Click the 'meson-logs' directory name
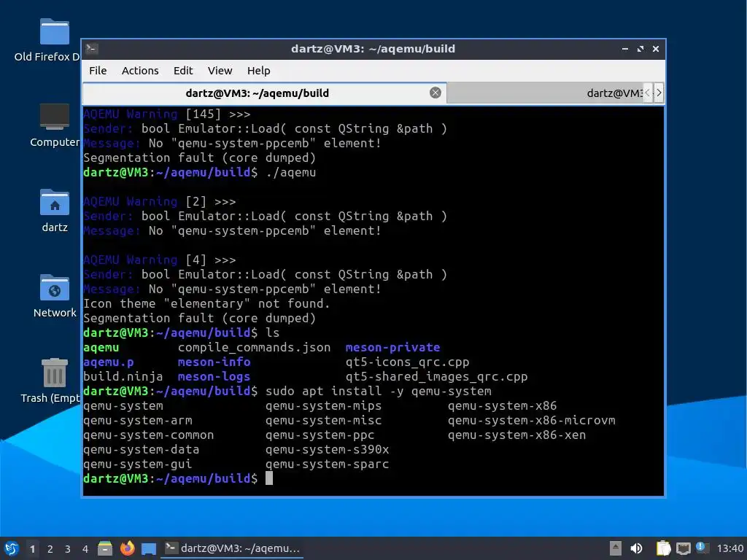The image size is (747, 560). click(x=214, y=377)
